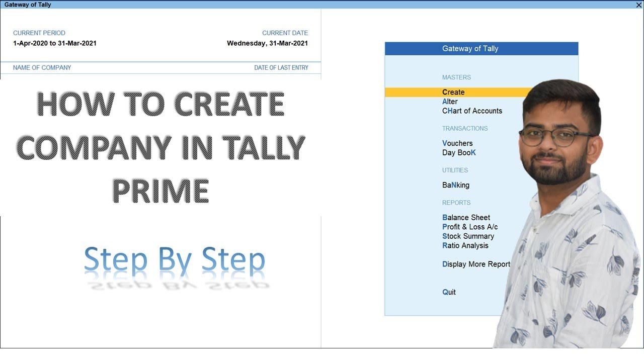The image size is (644, 362).
Task: Click the Gateway of Tally menu header
Action: click(481, 49)
